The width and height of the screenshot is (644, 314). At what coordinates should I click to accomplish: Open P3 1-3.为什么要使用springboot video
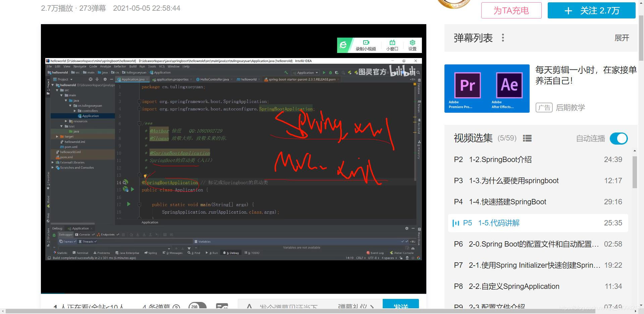pyautogui.click(x=538, y=181)
